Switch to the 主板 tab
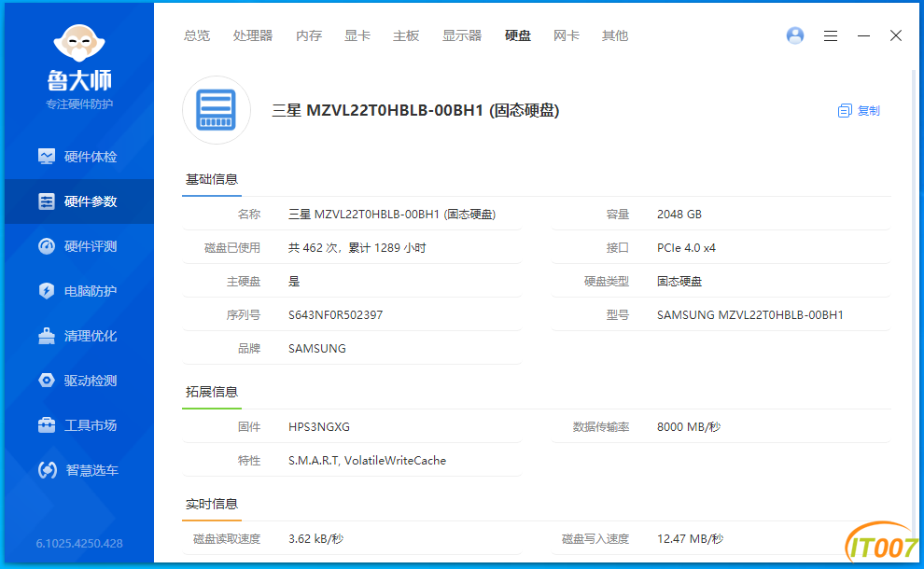 pos(406,36)
